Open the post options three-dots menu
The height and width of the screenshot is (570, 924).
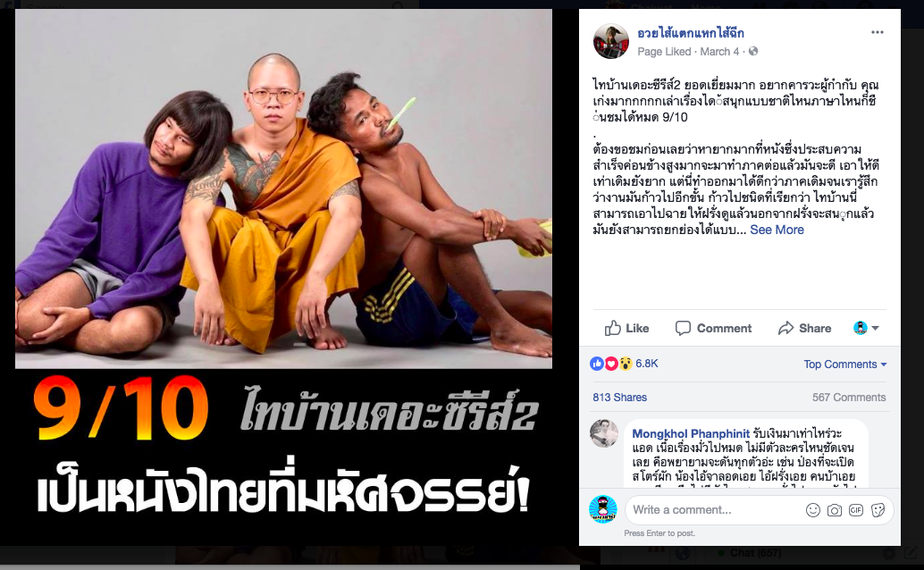(877, 32)
